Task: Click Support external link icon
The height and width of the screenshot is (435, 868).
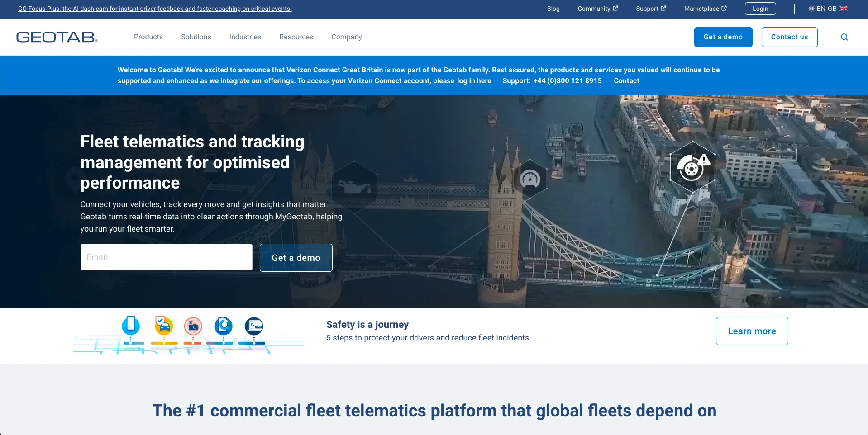Action: [663, 8]
